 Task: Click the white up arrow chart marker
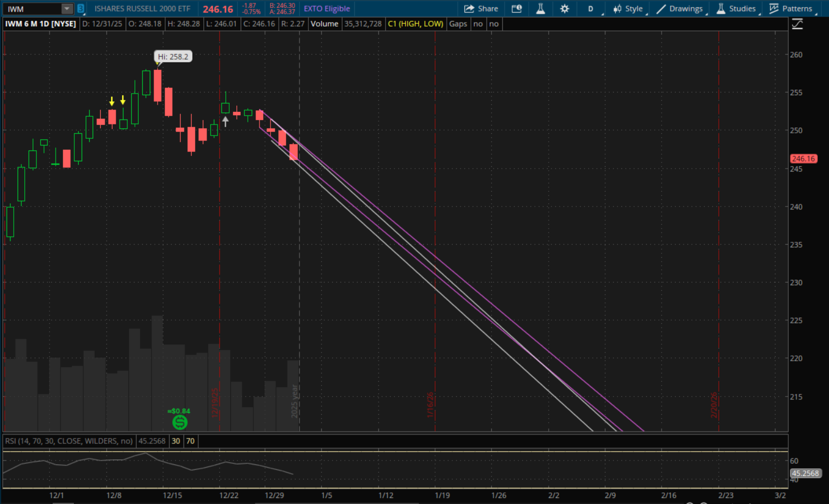point(225,121)
